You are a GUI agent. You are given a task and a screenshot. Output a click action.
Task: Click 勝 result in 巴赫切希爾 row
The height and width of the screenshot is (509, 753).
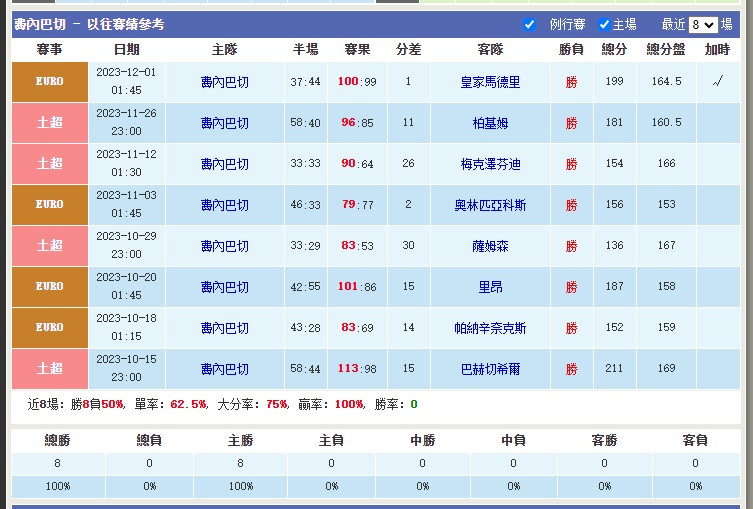(x=571, y=369)
